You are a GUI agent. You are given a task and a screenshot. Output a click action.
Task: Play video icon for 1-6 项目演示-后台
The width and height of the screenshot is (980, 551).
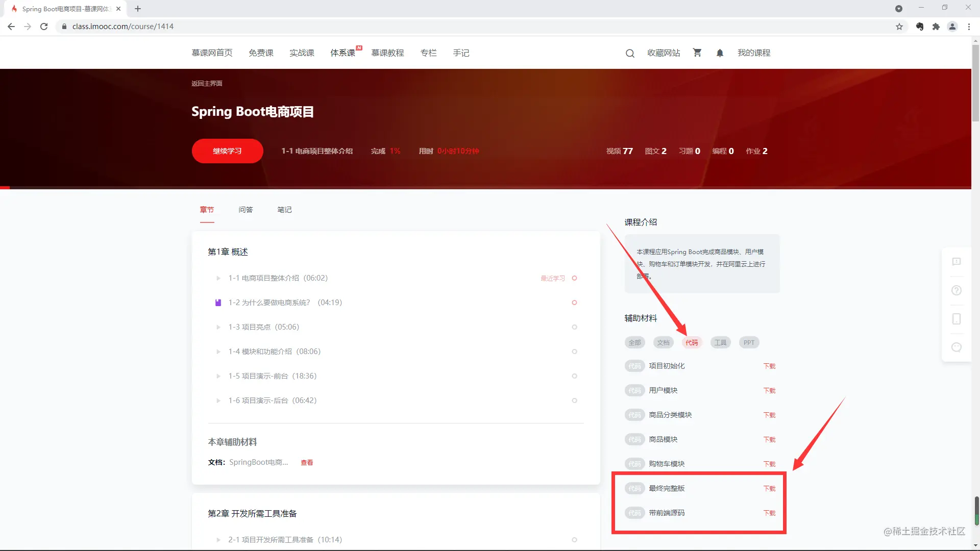[x=218, y=400]
